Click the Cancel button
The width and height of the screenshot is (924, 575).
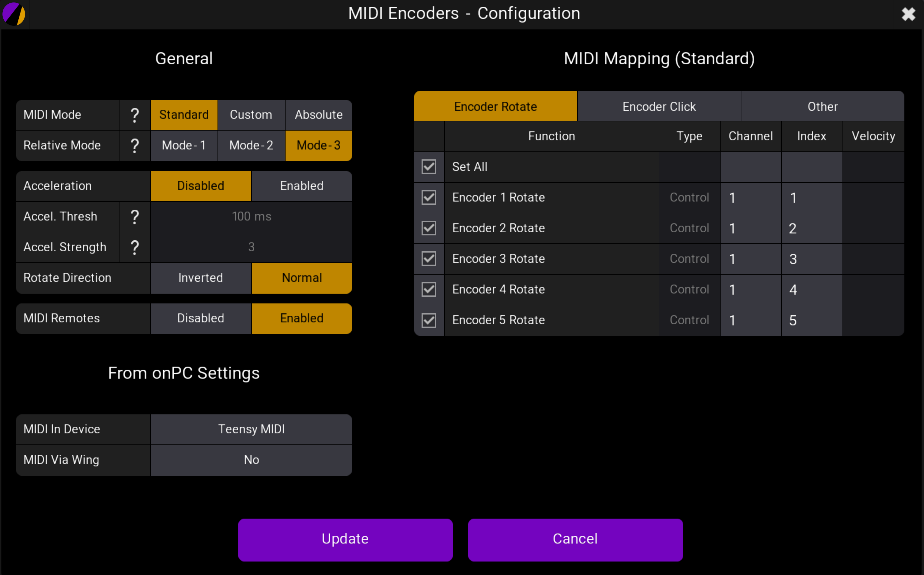[575, 539]
